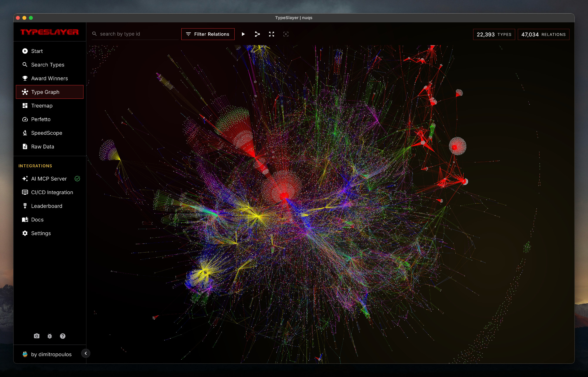Click the TypeSlayer logo

click(x=49, y=32)
